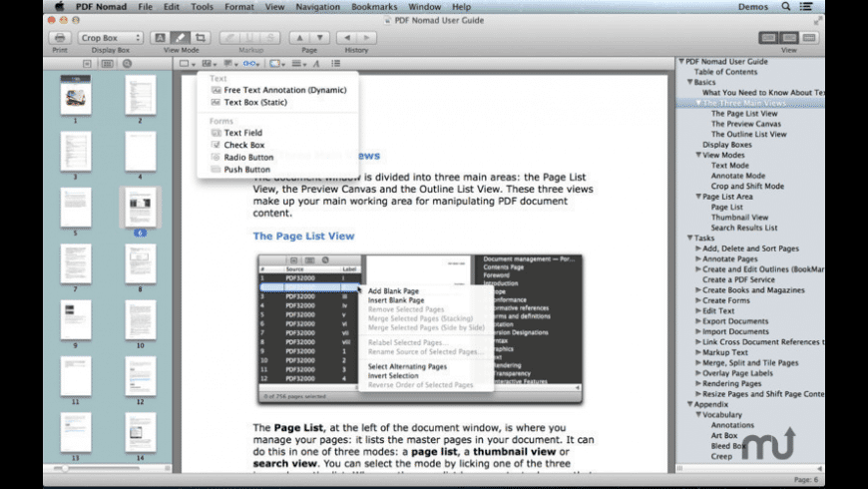Open the Crop Box display box dropdown
The width and height of the screenshot is (868, 489).
click(x=110, y=38)
